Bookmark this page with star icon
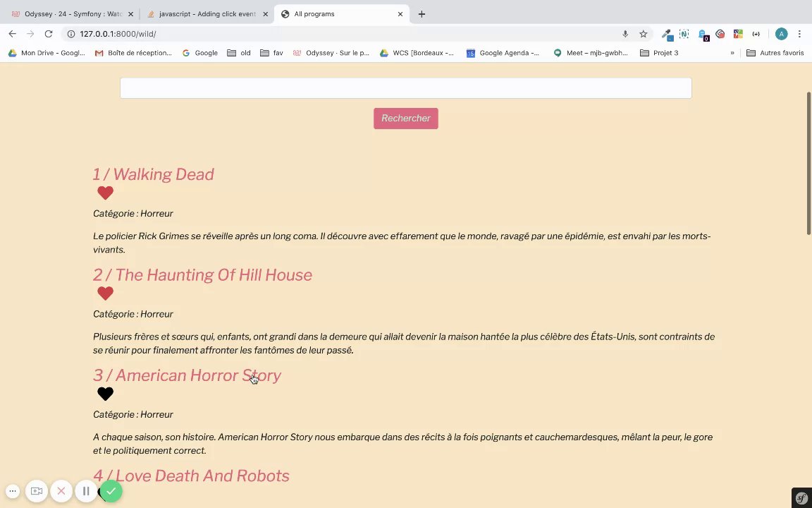The height and width of the screenshot is (508, 812). click(x=643, y=34)
